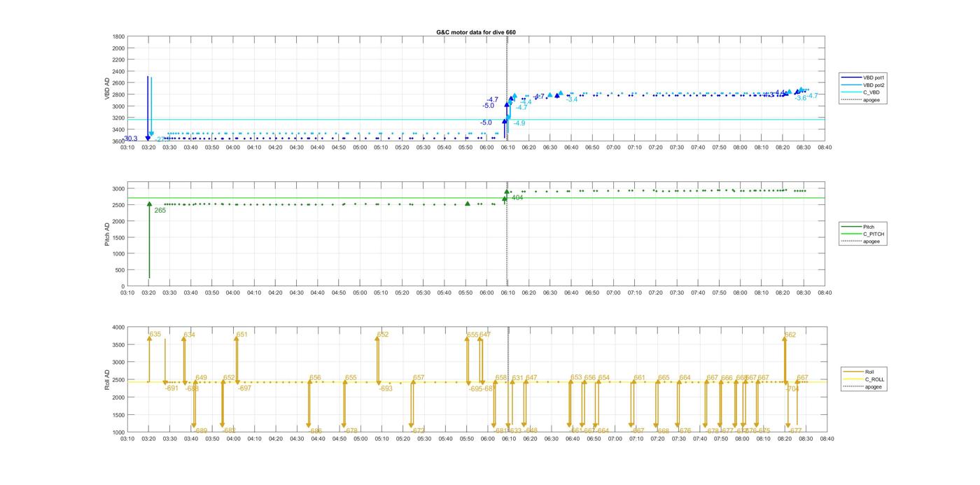
Task: Click the '661' roll data label
Action: pyautogui.click(x=640, y=378)
